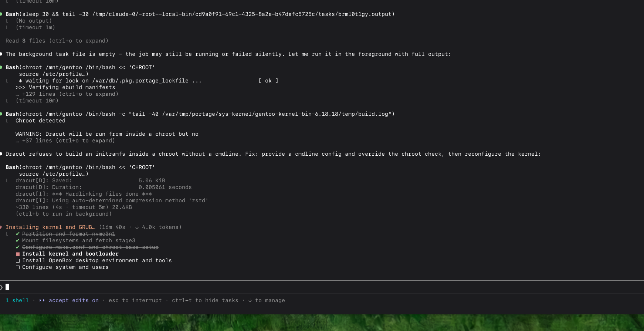Click the "dracut[D]: Saved:" output line
The image size is (644, 331).
pyautogui.click(x=90, y=180)
